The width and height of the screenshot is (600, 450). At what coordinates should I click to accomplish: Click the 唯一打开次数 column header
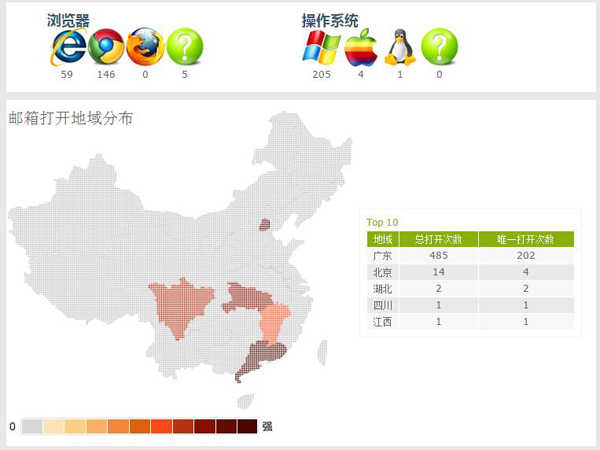click(x=526, y=240)
